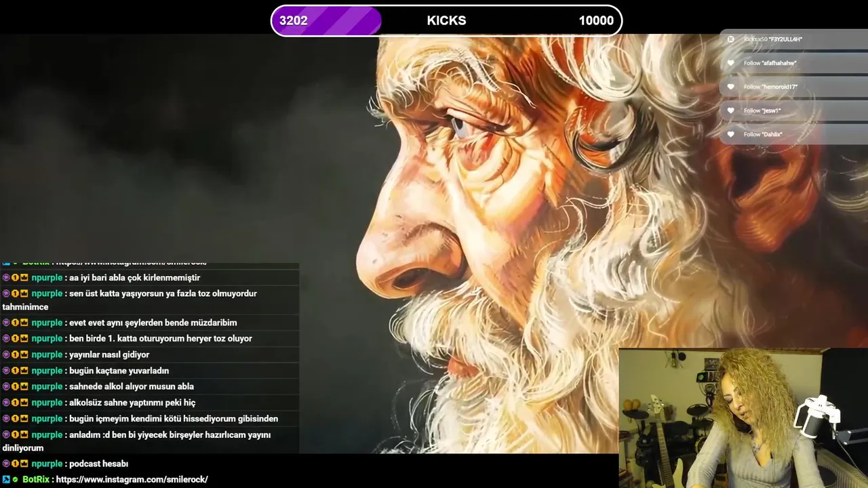Click Kicks x50 "F3Y2ULL4H" alert text

point(773,39)
